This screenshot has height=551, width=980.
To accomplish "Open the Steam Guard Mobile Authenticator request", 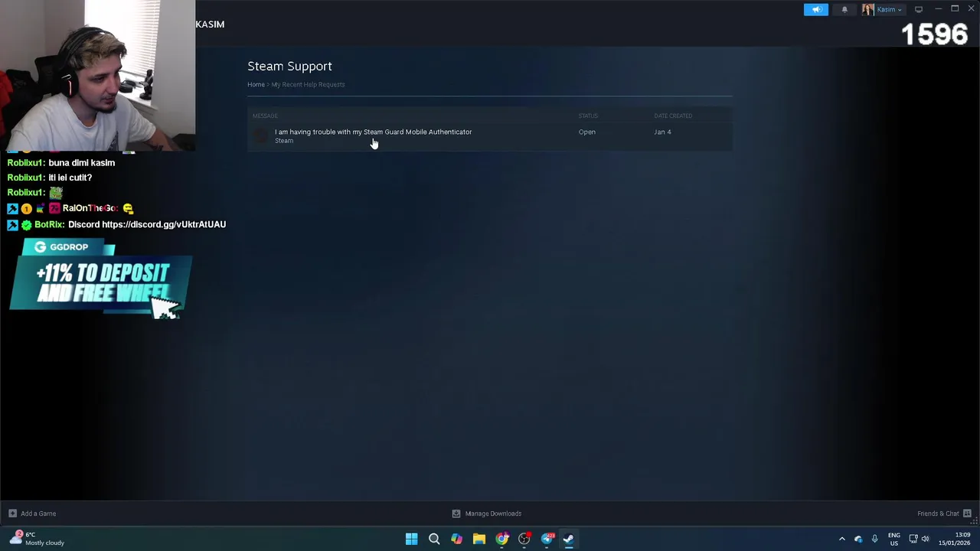I will (x=373, y=132).
